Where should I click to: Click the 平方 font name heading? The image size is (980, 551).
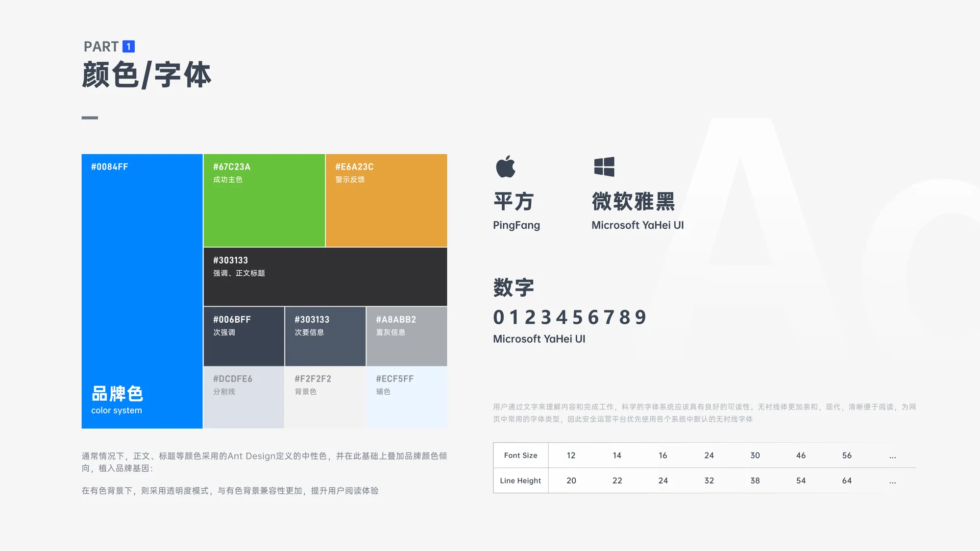pos(514,201)
